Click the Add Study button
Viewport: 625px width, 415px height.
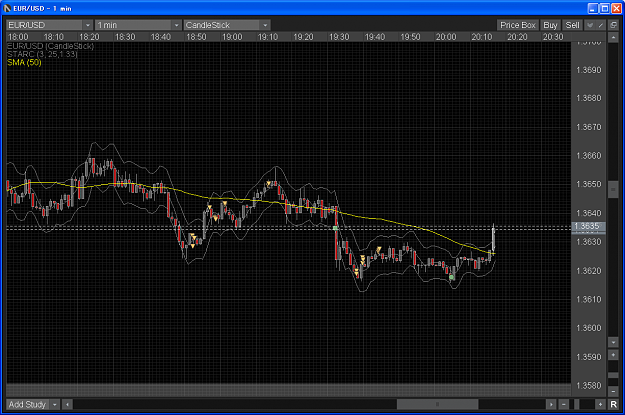point(28,405)
